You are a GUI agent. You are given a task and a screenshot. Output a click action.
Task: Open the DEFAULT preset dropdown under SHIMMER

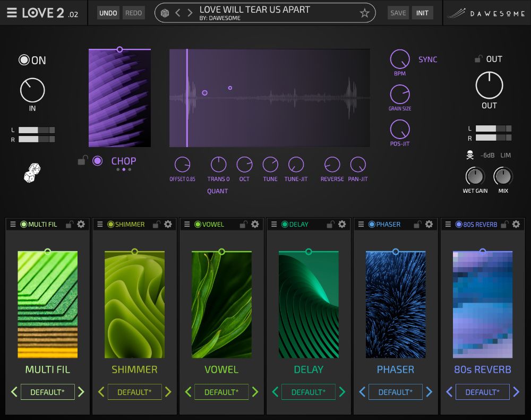(134, 392)
